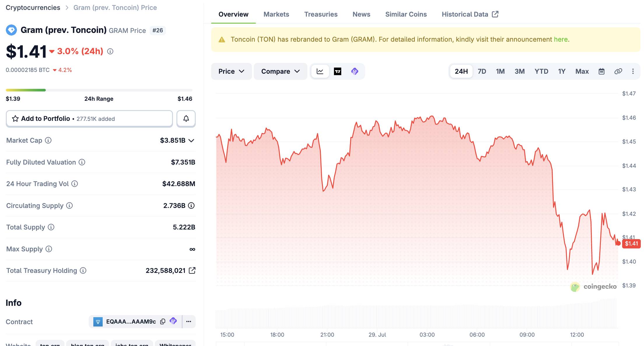Open the Price dropdown
This screenshot has width=644, height=346.
[x=231, y=71]
